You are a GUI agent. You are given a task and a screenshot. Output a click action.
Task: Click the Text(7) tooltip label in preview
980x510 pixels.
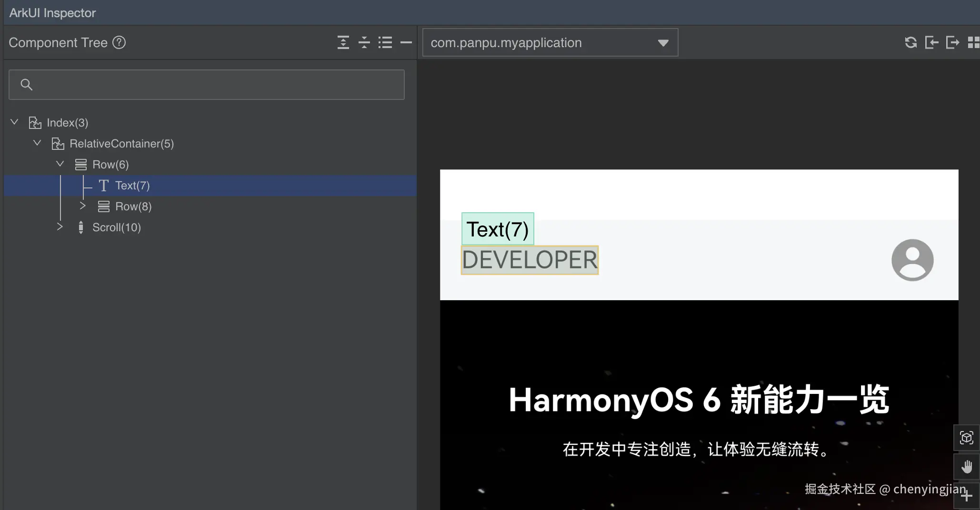(x=498, y=229)
